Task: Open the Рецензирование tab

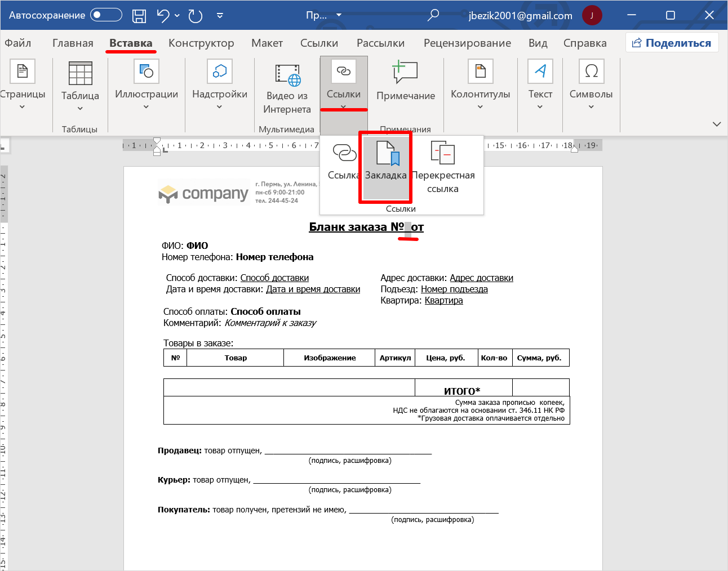Action: pyautogui.click(x=467, y=43)
